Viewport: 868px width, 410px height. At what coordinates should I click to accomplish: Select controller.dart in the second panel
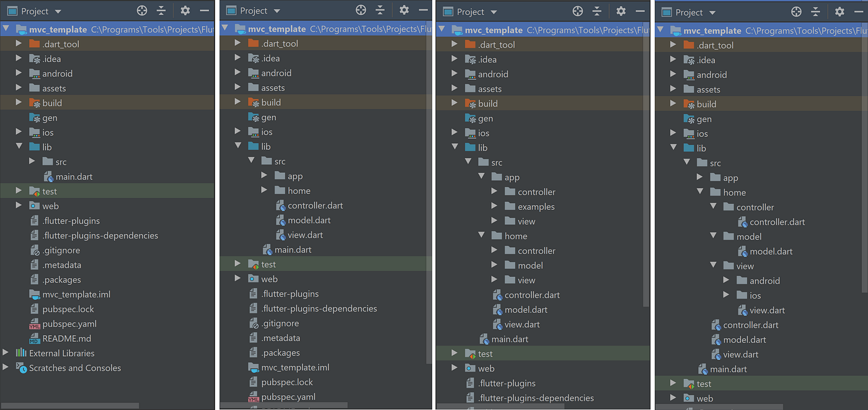pyautogui.click(x=315, y=206)
